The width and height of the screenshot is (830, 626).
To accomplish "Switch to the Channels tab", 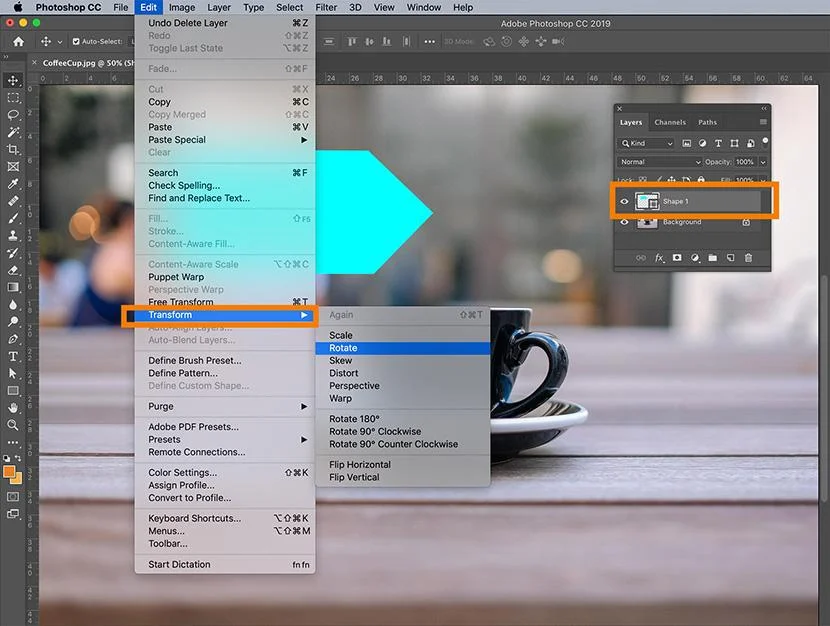I will pyautogui.click(x=670, y=122).
